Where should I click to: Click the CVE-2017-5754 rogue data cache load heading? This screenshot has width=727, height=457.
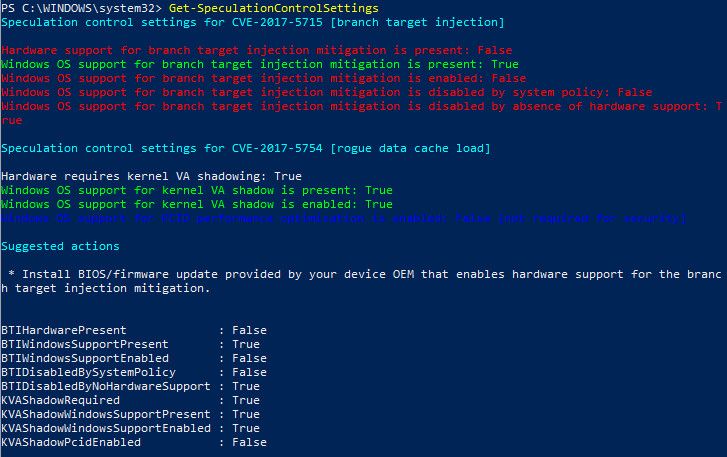246,148
